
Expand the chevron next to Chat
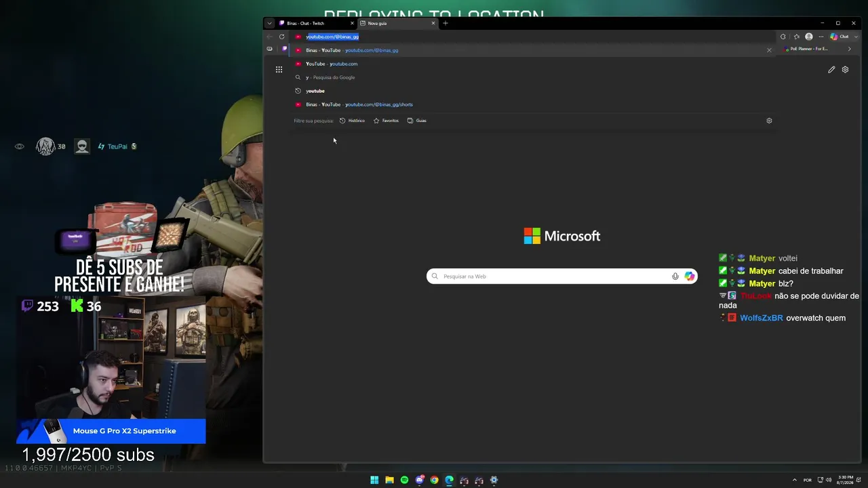pos(856,37)
